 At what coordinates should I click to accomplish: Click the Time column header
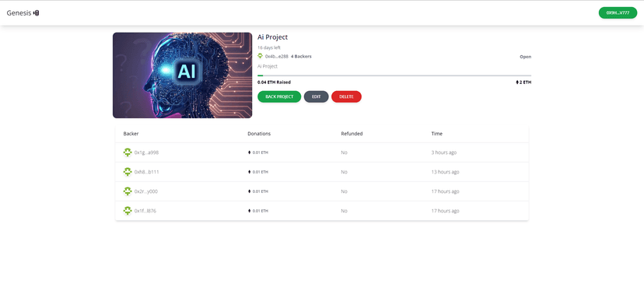436,134
